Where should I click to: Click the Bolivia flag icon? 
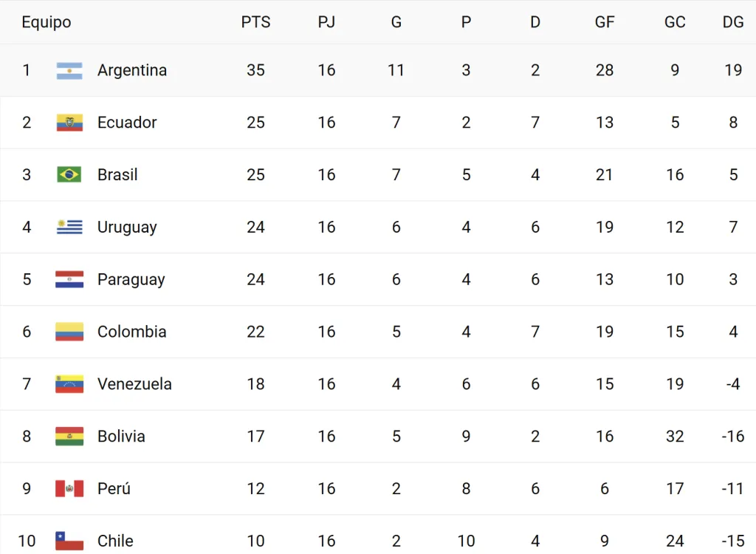[x=69, y=437]
